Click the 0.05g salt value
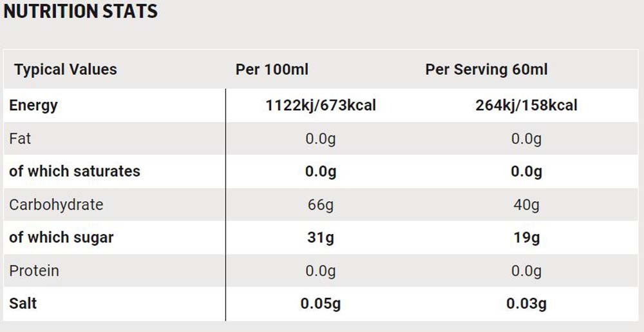This screenshot has height=332, width=644. coord(321,304)
